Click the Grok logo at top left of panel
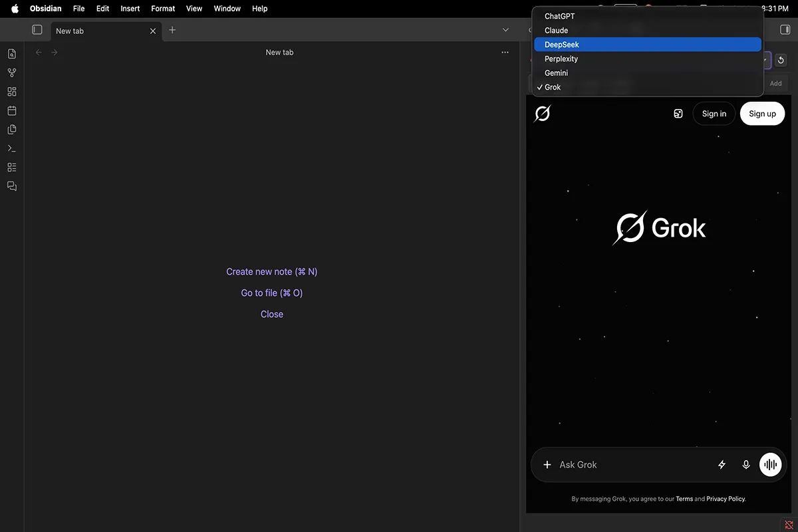798x532 pixels. point(542,114)
